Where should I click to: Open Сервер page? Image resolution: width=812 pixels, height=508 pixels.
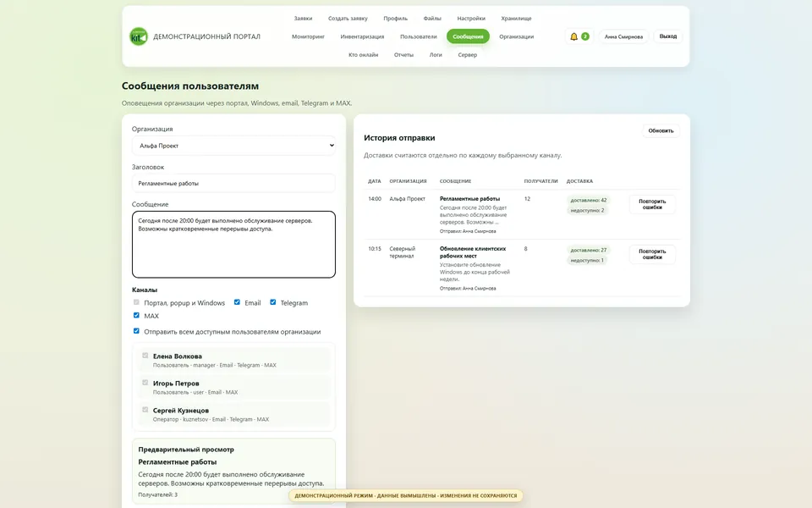[x=467, y=54]
